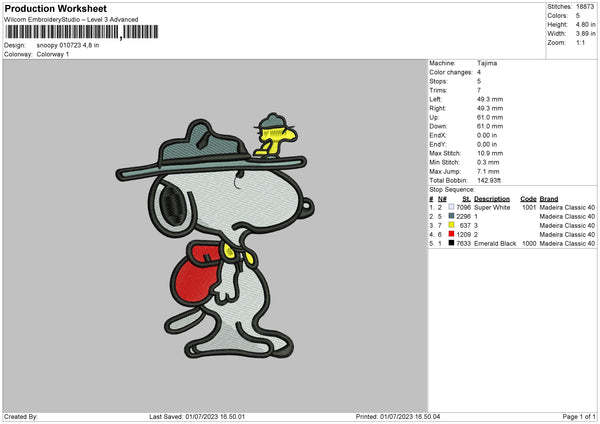Click the Zoom value '1:1'

(580, 42)
